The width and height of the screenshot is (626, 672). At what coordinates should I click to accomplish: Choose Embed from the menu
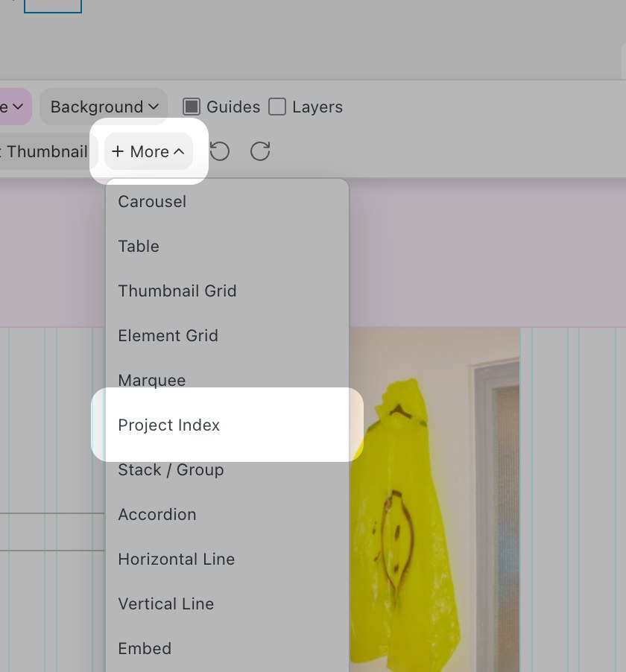click(x=227, y=648)
